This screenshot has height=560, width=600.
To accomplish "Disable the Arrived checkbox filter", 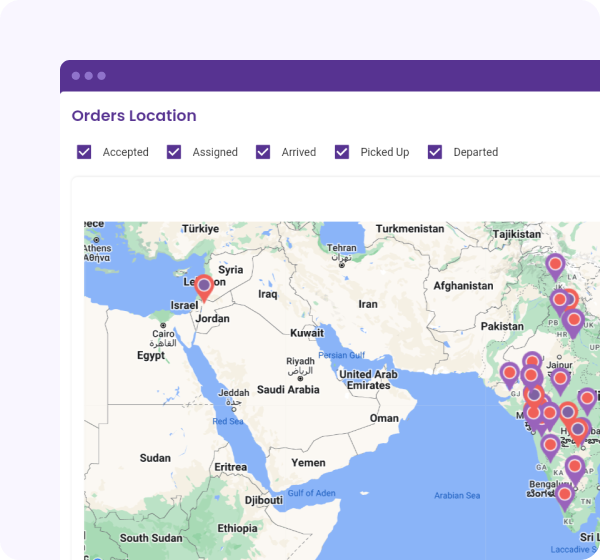I will [263, 152].
